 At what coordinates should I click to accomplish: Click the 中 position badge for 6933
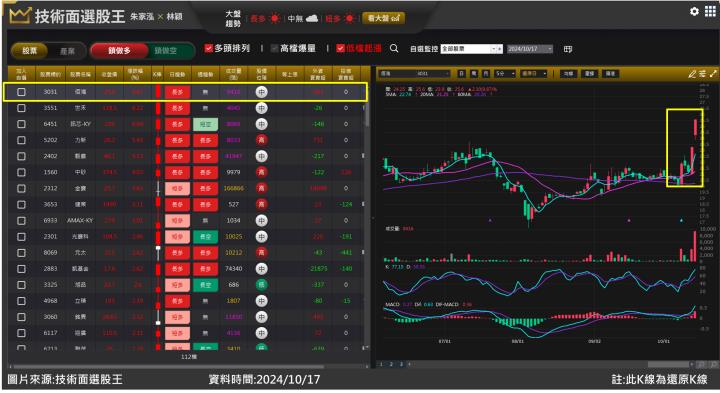tap(261, 220)
